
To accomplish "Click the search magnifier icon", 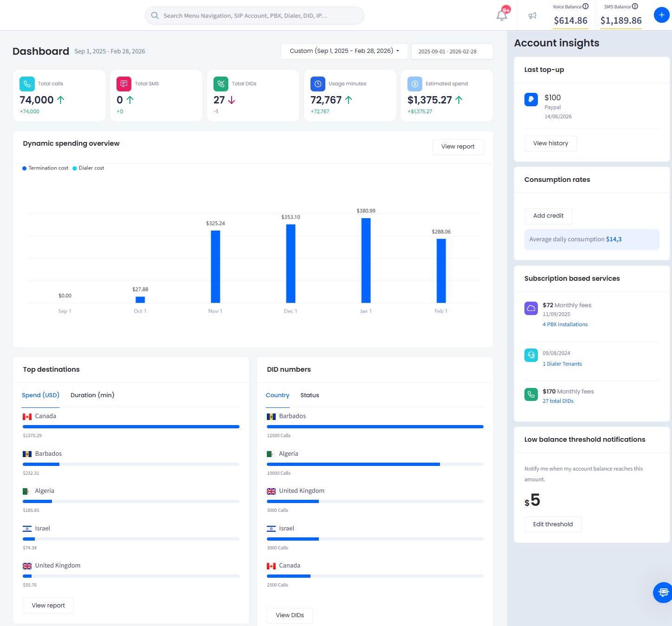I will (155, 15).
